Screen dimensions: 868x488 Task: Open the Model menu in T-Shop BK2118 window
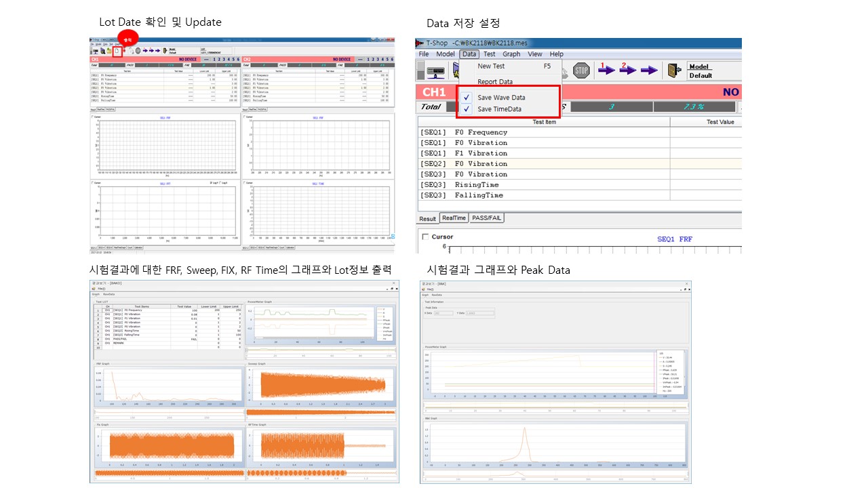click(x=446, y=54)
